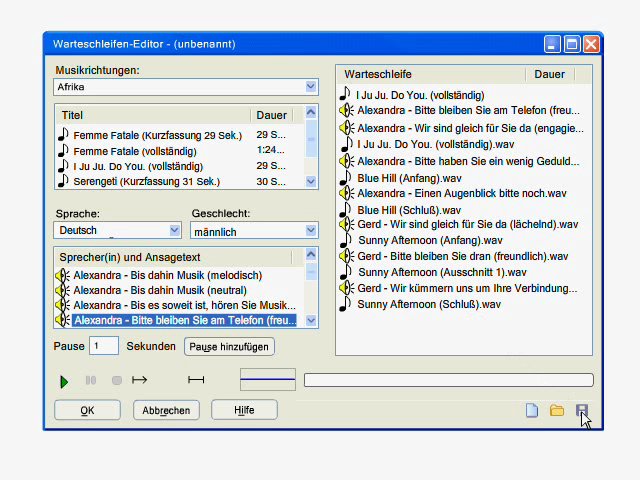Open the Sprache dropdown set to Deutsch
Image resolution: width=640 pixels, height=480 pixels.
click(175, 230)
